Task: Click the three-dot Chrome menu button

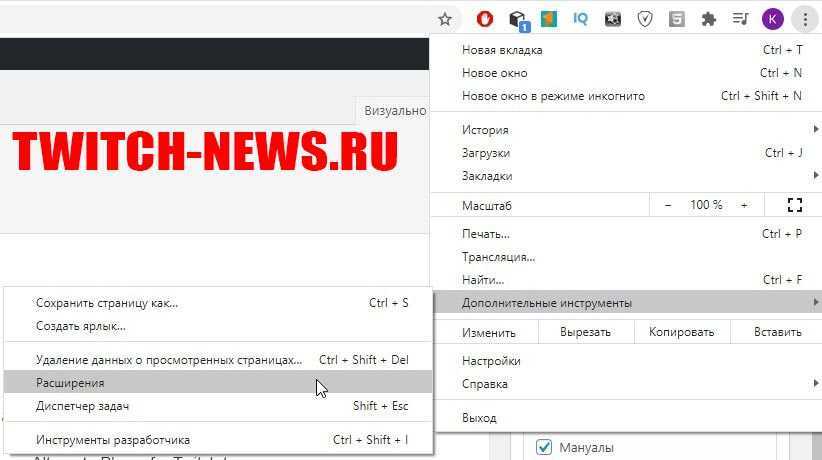Action: click(x=805, y=19)
